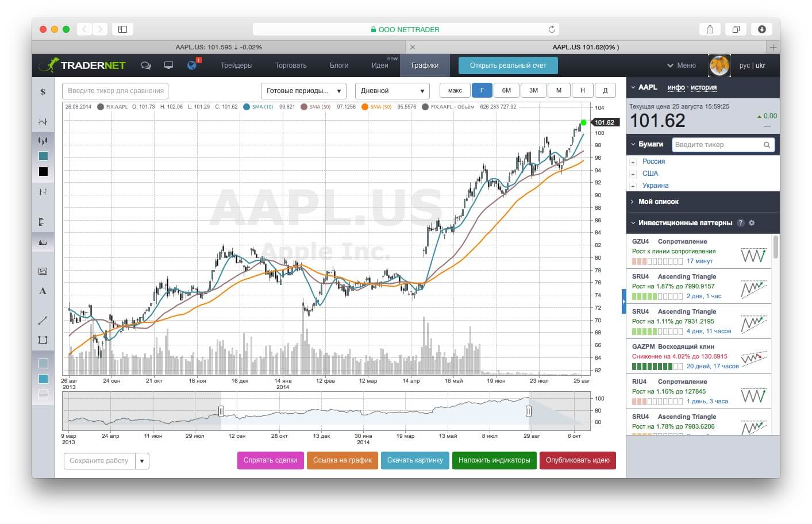812x524 pixels.
Task: Click the TRADERNET logo
Action: pyautogui.click(x=82, y=65)
